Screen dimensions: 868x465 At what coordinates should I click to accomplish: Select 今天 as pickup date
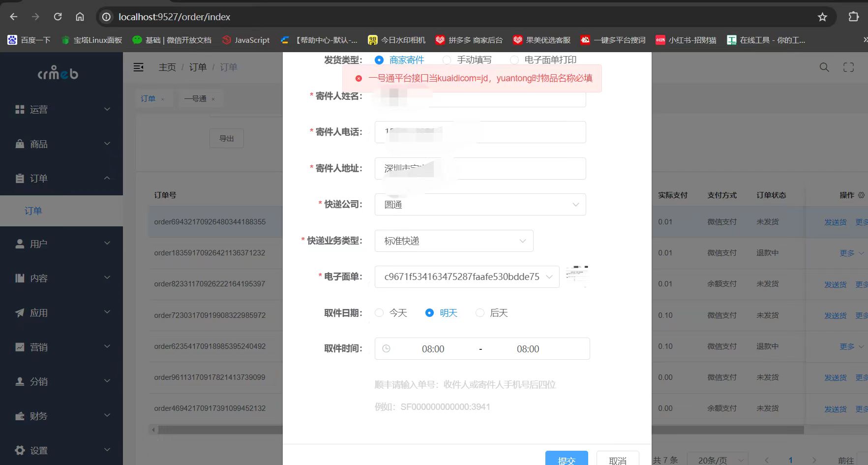[x=391, y=313]
